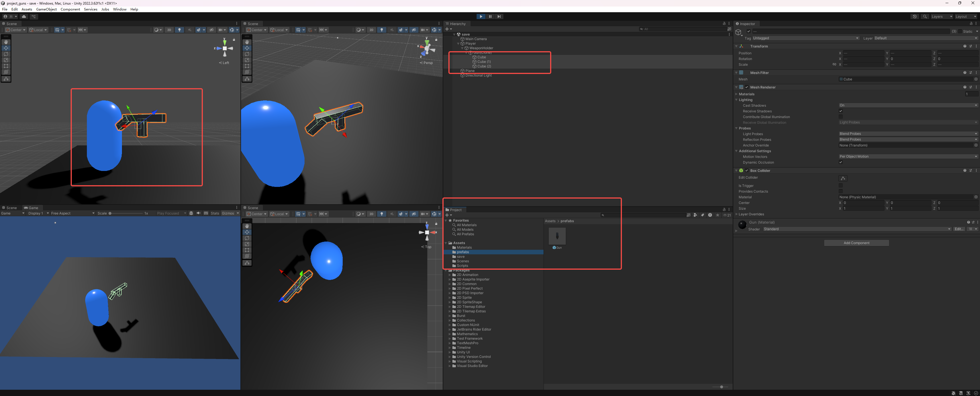Select the Gun prefab thumbnail

coord(557,236)
